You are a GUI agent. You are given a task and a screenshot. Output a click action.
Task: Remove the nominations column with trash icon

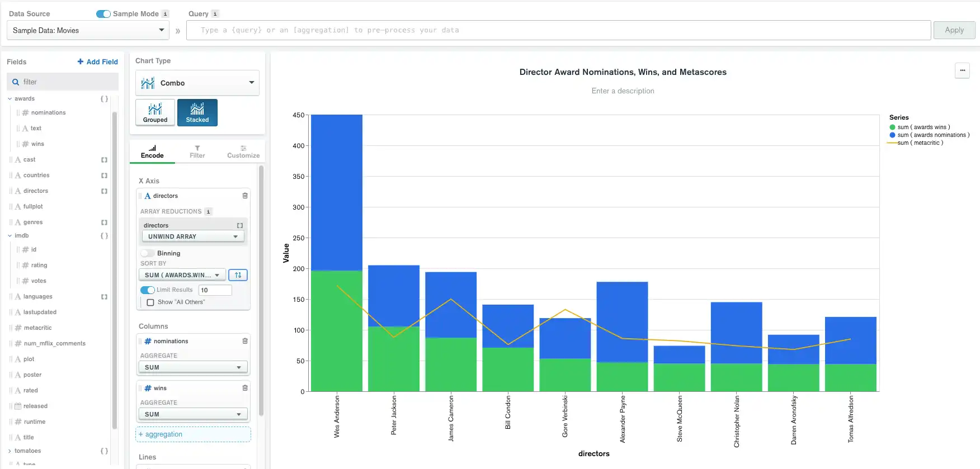coord(245,341)
